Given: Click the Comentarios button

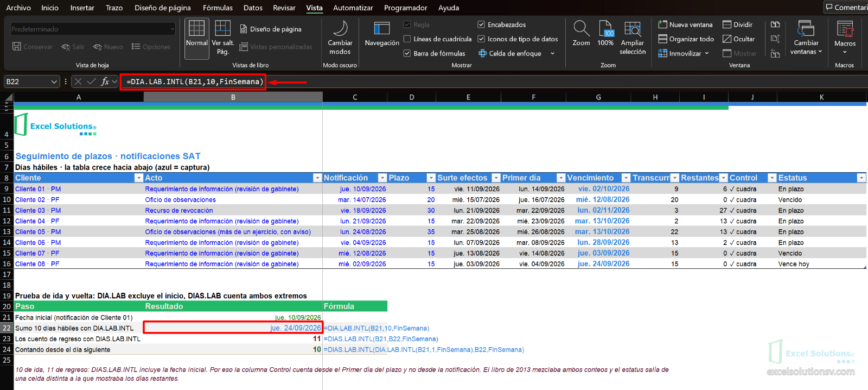Looking at the screenshot, I should (846, 7).
